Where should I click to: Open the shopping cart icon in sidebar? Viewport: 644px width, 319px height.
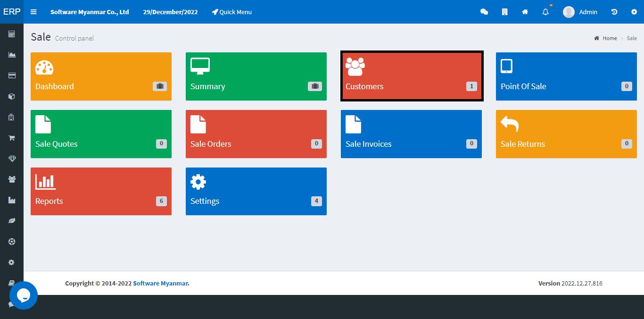(12, 138)
